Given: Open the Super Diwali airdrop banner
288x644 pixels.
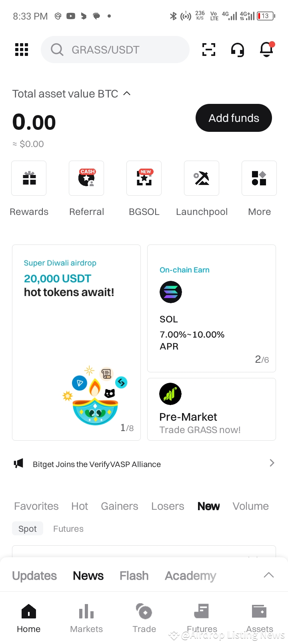Looking at the screenshot, I should coord(76,342).
